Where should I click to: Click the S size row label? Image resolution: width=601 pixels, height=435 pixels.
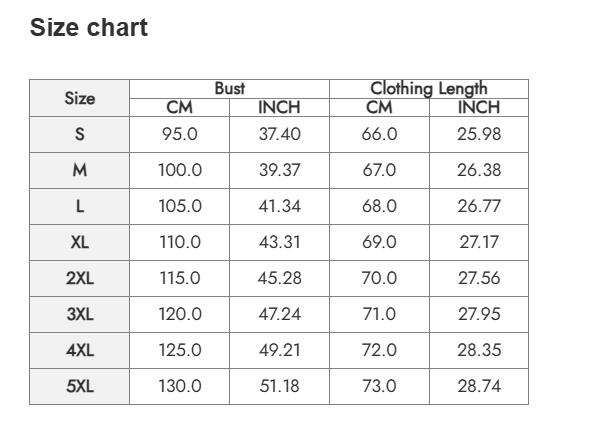point(80,134)
